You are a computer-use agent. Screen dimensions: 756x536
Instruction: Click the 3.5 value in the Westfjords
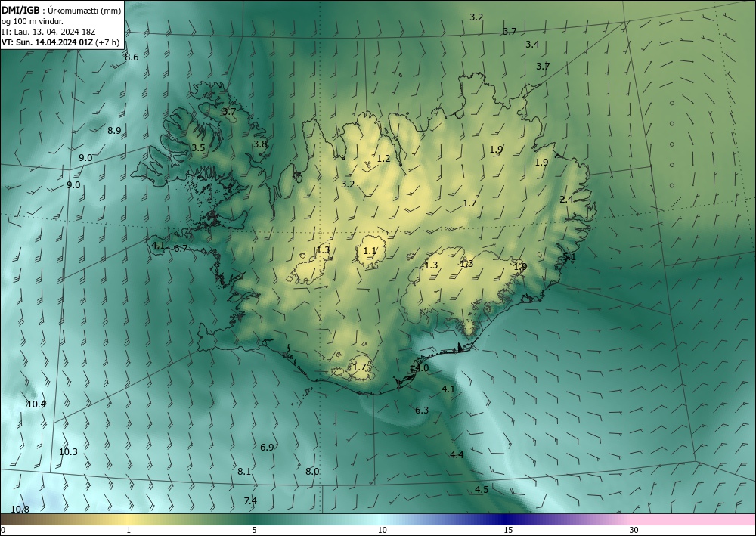point(198,148)
